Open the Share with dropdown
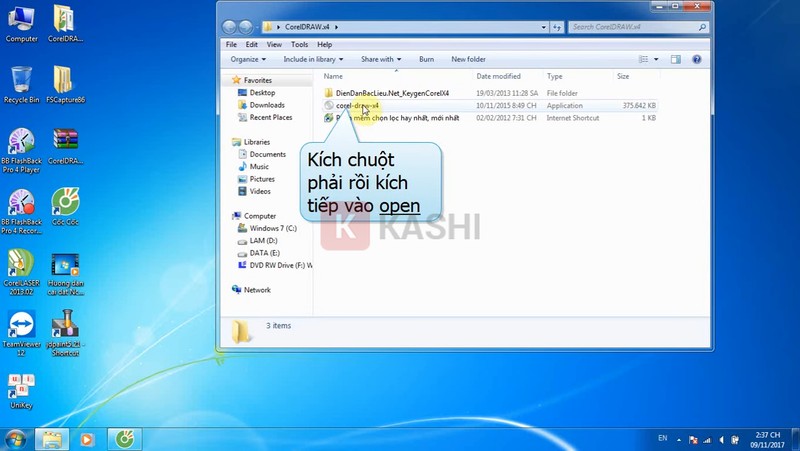This screenshot has height=451, width=800. (381, 59)
